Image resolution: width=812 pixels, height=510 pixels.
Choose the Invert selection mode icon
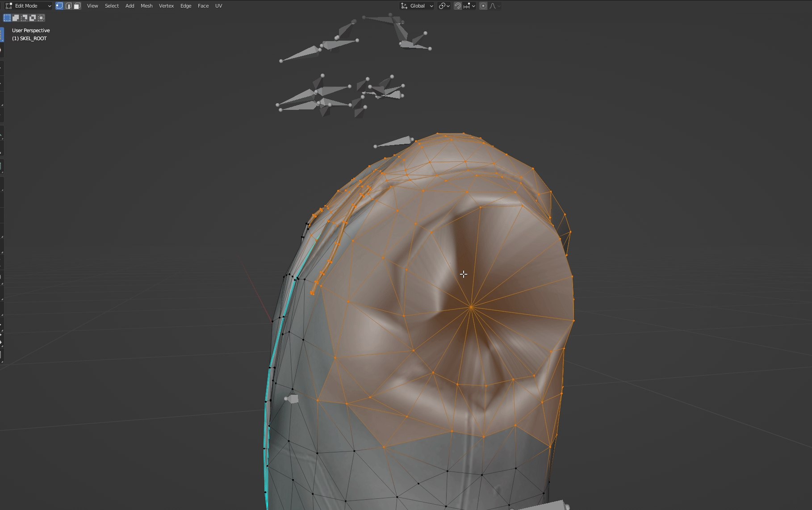click(33, 18)
